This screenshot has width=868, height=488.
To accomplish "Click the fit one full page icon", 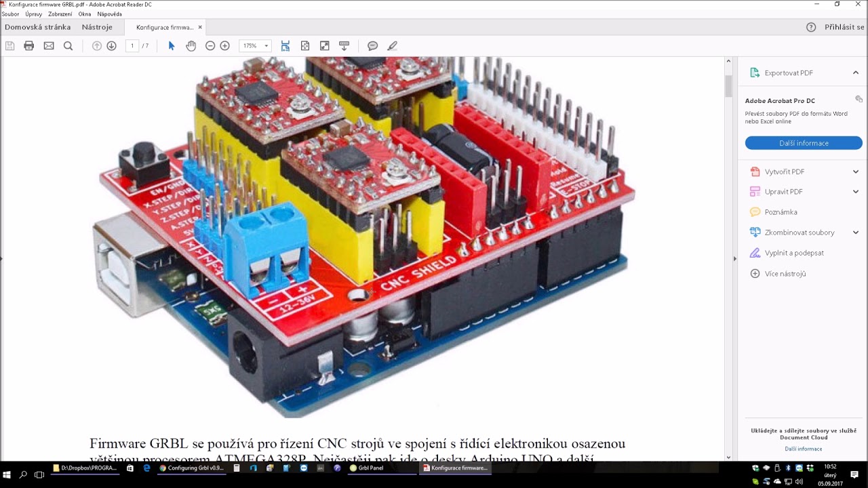I will point(305,46).
